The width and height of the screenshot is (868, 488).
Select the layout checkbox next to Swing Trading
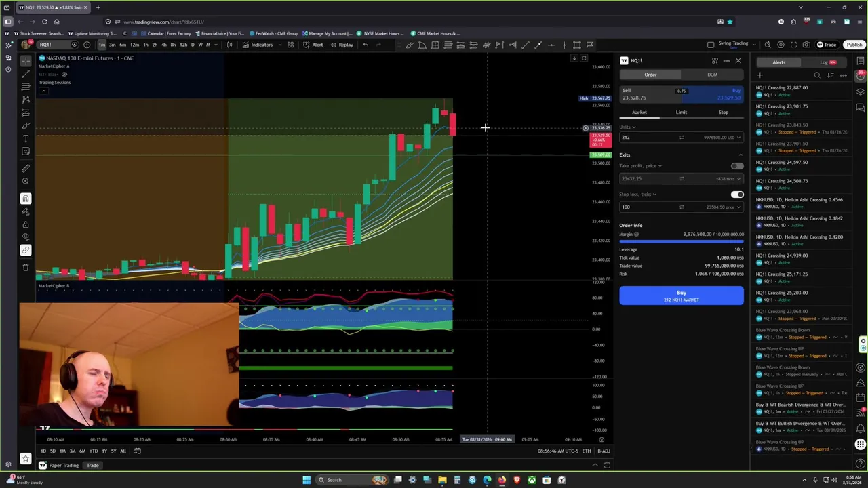point(711,45)
